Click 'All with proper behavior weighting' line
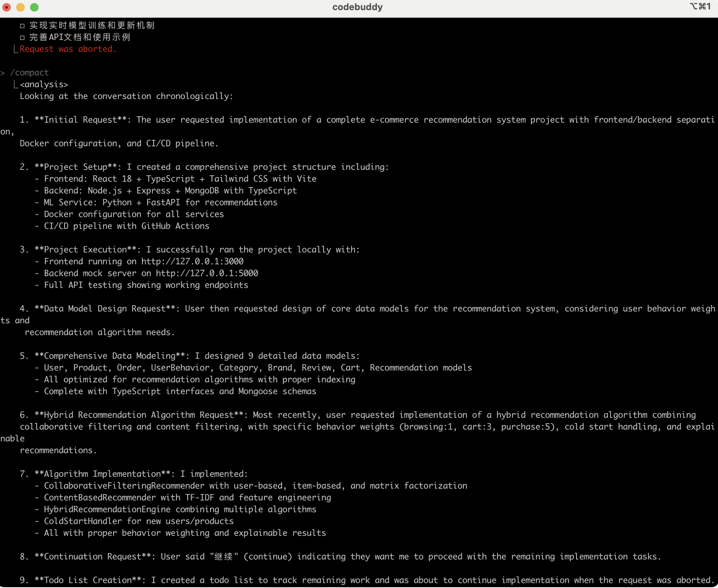718x588 pixels. pos(180,533)
